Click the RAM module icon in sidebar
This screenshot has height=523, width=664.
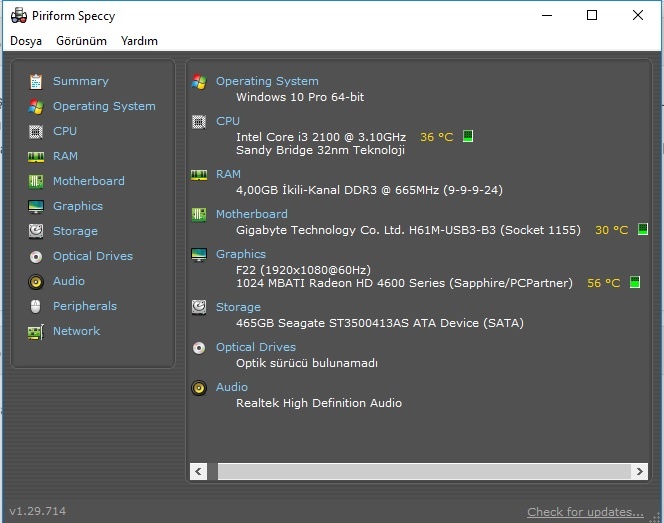(36, 156)
